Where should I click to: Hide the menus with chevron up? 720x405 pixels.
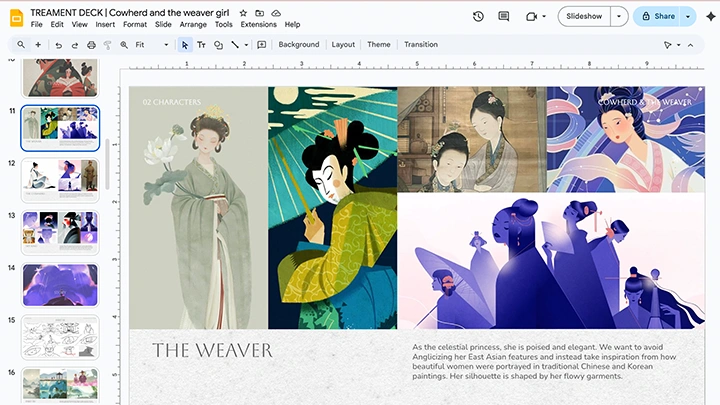click(x=690, y=45)
